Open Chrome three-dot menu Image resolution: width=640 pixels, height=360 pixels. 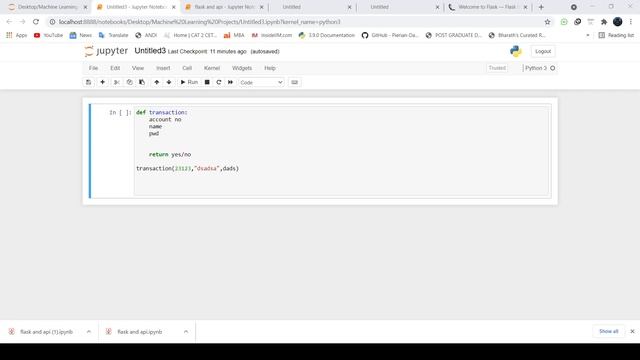631,22
